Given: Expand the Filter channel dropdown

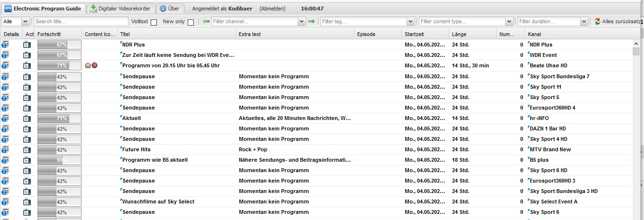Looking at the screenshot, I should [302, 21].
